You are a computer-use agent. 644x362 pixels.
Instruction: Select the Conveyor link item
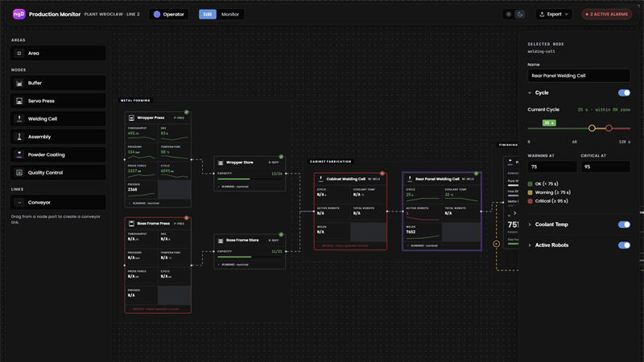(x=58, y=203)
